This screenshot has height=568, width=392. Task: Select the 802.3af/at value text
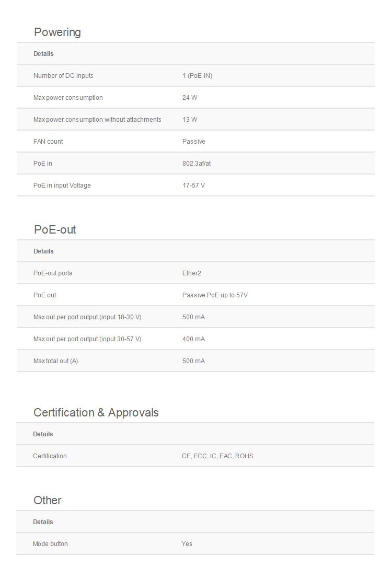pyautogui.click(x=197, y=164)
